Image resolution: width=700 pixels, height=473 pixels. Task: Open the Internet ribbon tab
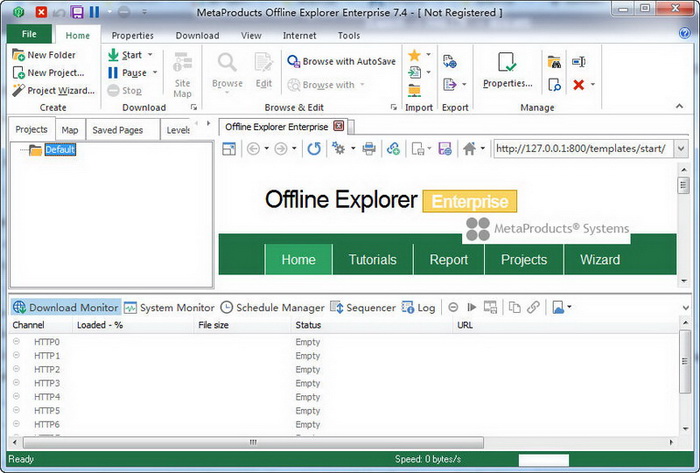pyautogui.click(x=299, y=35)
